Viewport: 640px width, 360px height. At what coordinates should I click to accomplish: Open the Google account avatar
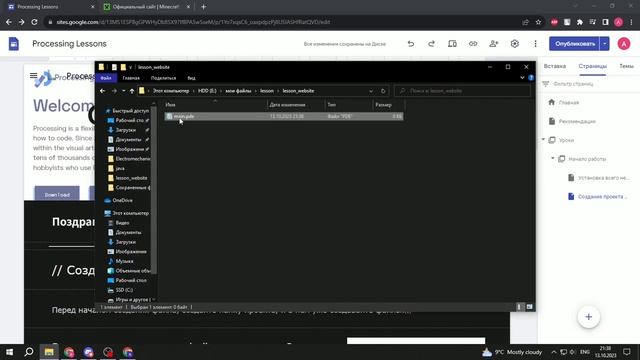(x=624, y=44)
